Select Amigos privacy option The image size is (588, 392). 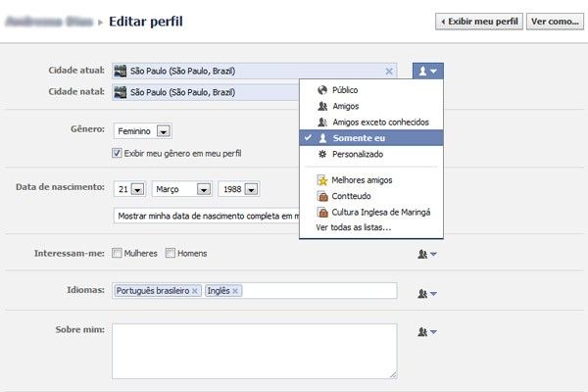(x=371, y=106)
